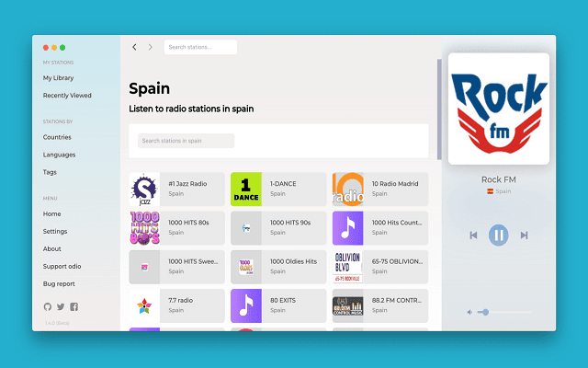
Task: Open the Twitter link icon
Action: (61, 306)
